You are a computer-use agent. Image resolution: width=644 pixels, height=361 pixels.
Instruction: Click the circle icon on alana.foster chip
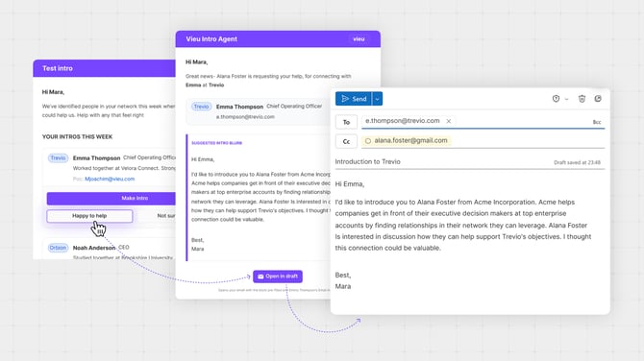point(368,141)
